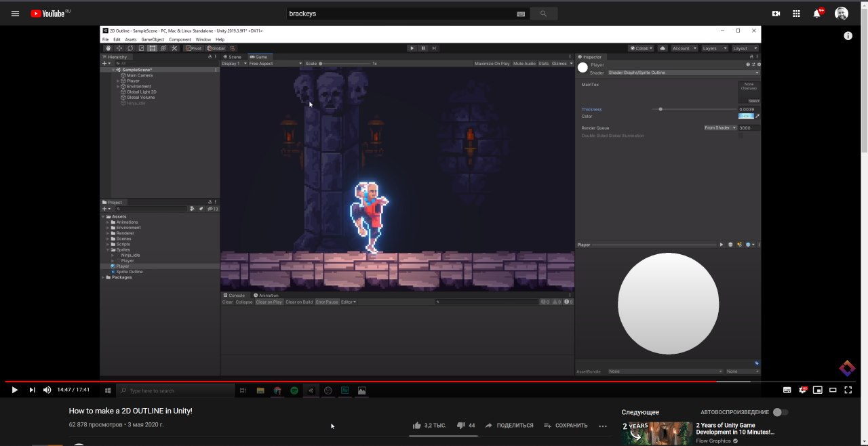
Task: Toggle Global handle rotation
Action: coord(215,48)
